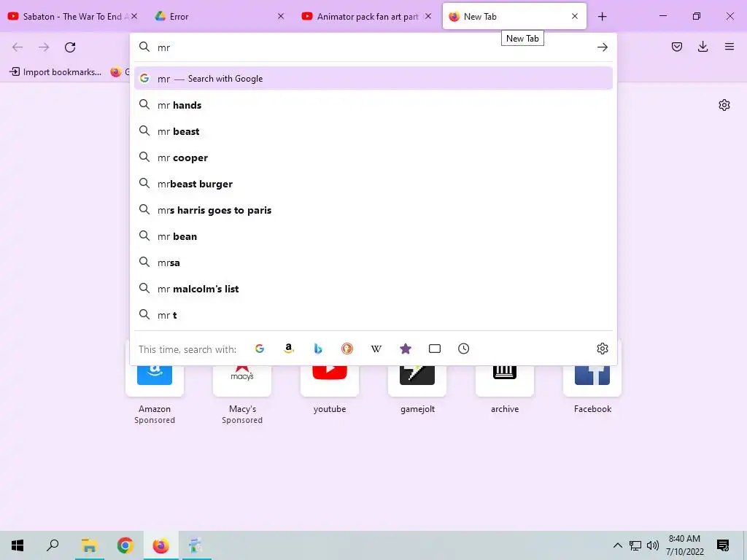Show hidden system tray icons
Screen dimensions: 747x560
(x=617, y=545)
